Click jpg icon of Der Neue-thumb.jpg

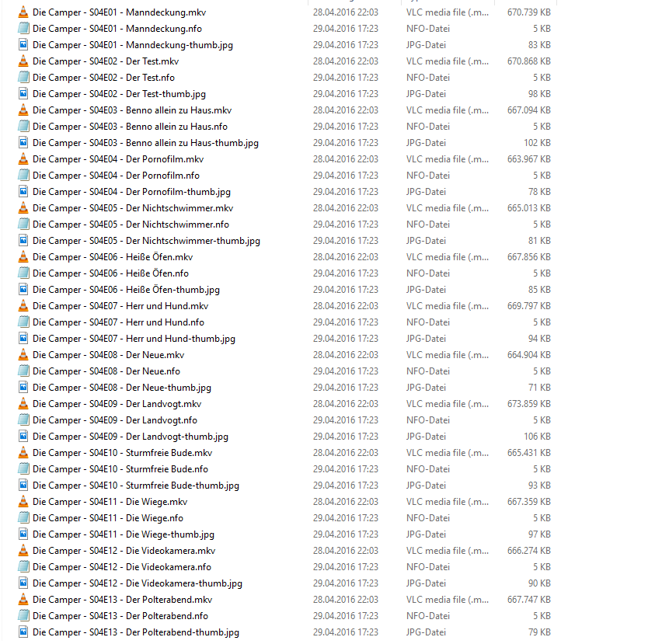coord(23,387)
